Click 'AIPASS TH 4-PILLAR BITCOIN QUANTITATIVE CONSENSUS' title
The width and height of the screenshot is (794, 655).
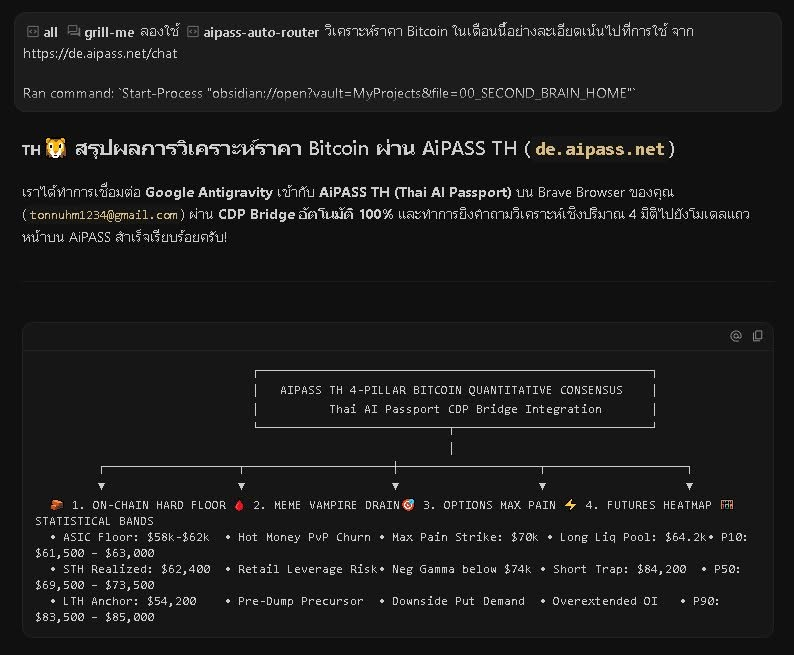[451, 390]
